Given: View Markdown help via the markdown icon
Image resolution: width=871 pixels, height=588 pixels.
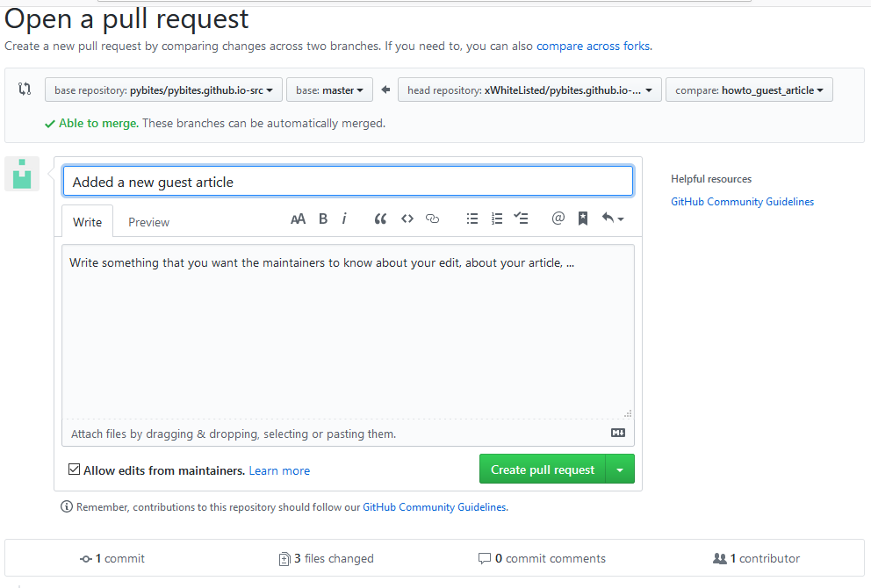Looking at the screenshot, I should point(617,433).
